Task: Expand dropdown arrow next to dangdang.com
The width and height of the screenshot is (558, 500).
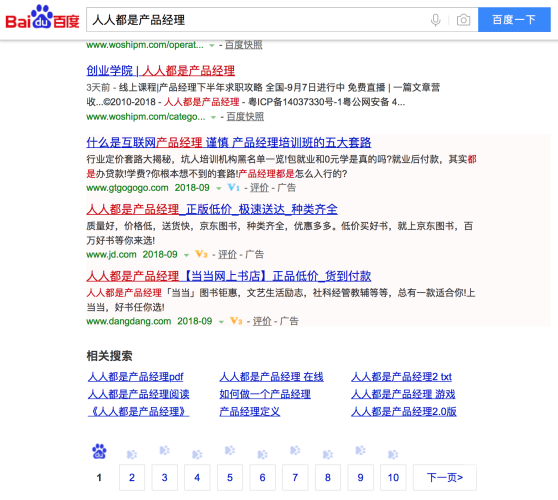Action: tap(221, 322)
